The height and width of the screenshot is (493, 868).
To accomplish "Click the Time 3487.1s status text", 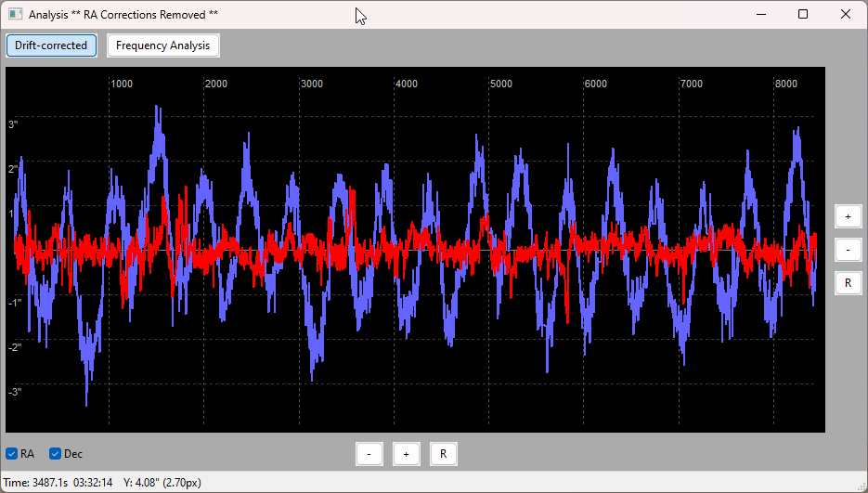I will pyautogui.click(x=35, y=483).
